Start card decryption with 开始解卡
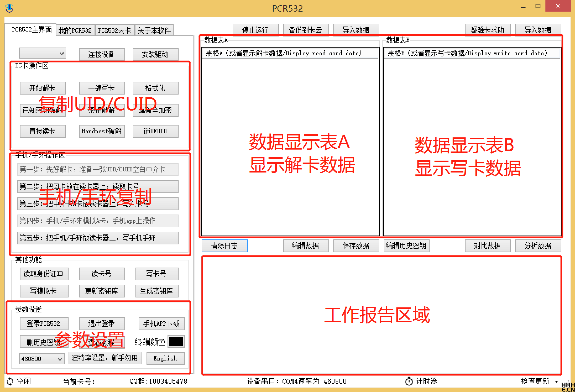The width and height of the screenshot is (575, 392). (42, 88)
